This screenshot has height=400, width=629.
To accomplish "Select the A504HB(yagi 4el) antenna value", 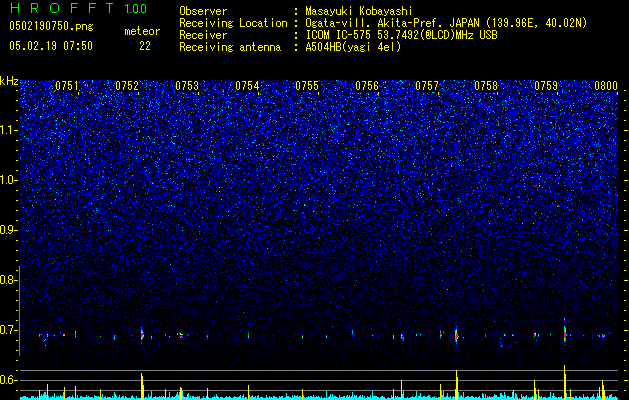I will click(x=353, y=47).
